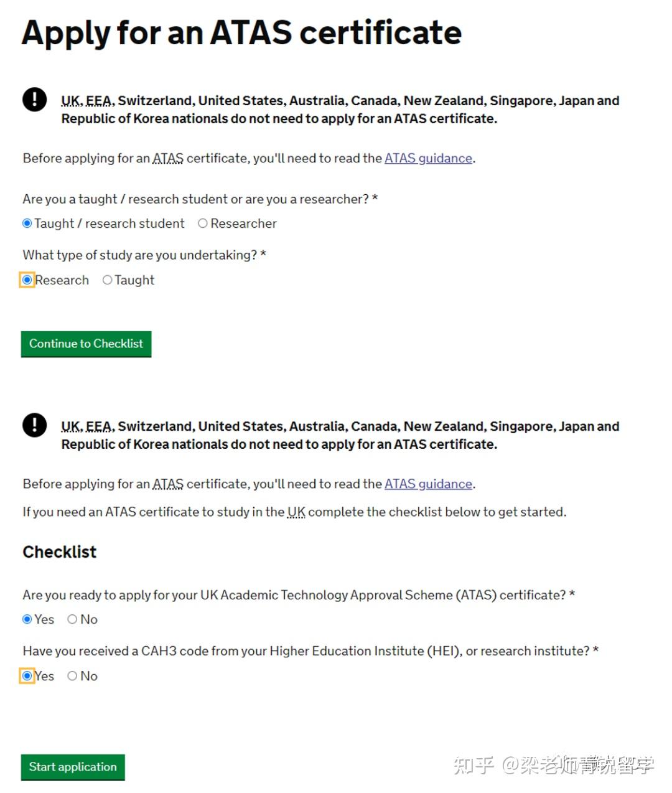This screenshot has height=793, width=672.
Task: Click the 'Continue to Checklist' button
Action: click(86, 344)
